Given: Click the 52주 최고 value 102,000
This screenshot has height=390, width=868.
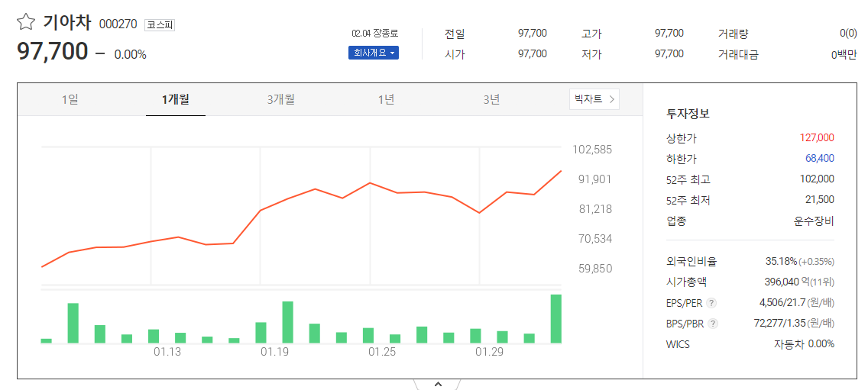Looking at the screenshot, I should tap(817, 179).
